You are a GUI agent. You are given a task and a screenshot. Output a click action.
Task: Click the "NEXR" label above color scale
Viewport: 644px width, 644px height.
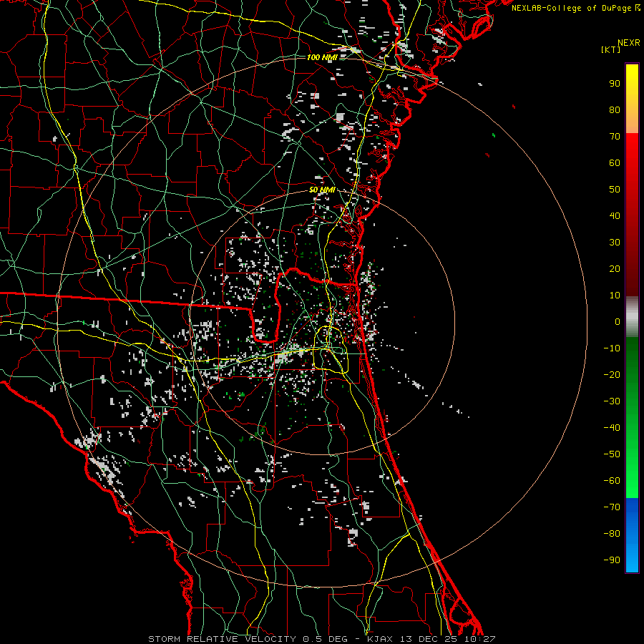629,43
